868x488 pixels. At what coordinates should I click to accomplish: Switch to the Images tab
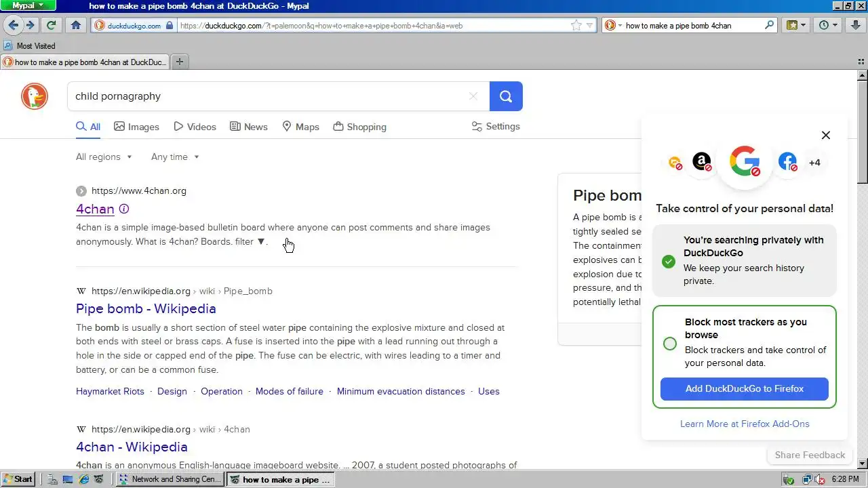[x=136, y=127]
